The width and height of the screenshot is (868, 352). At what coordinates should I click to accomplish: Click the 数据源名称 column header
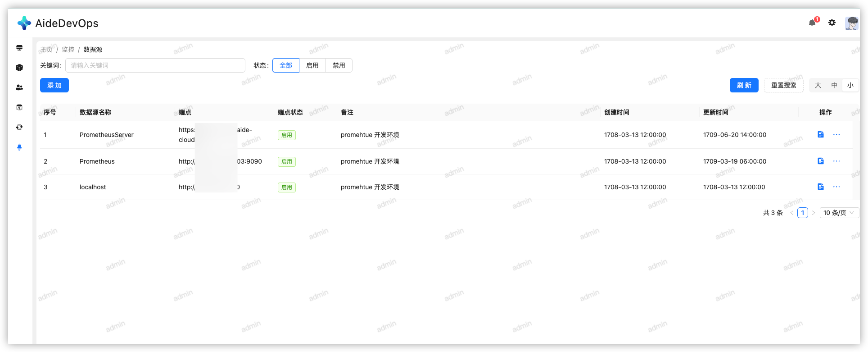95,112
